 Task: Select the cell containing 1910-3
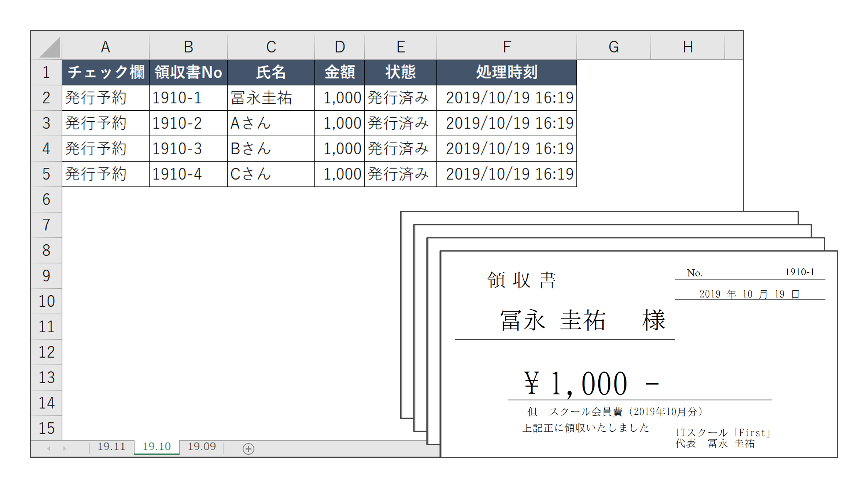tap(188, 149)
